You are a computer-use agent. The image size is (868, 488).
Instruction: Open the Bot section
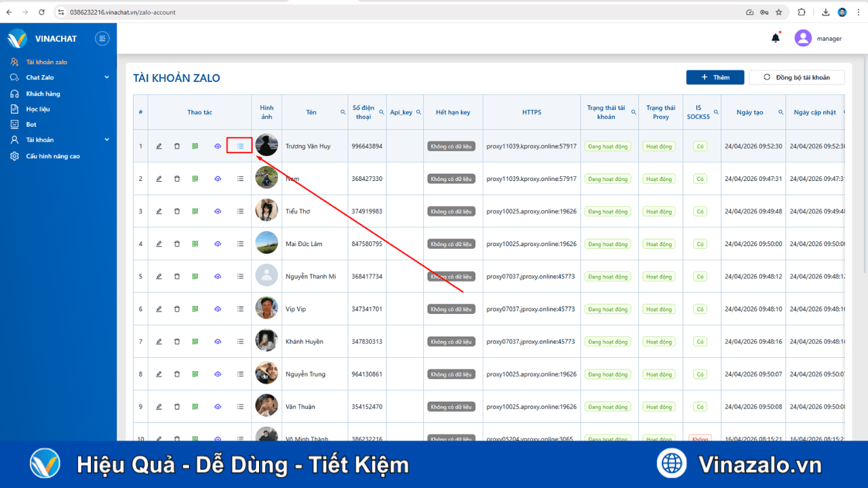click(31, 125)
